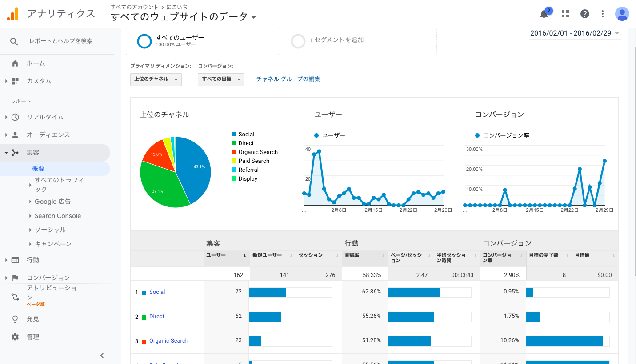This screenshot has width=636, height=364.
Task: Select the すべてのユーザー segment radio circle
Action: (x=144, y=41)
